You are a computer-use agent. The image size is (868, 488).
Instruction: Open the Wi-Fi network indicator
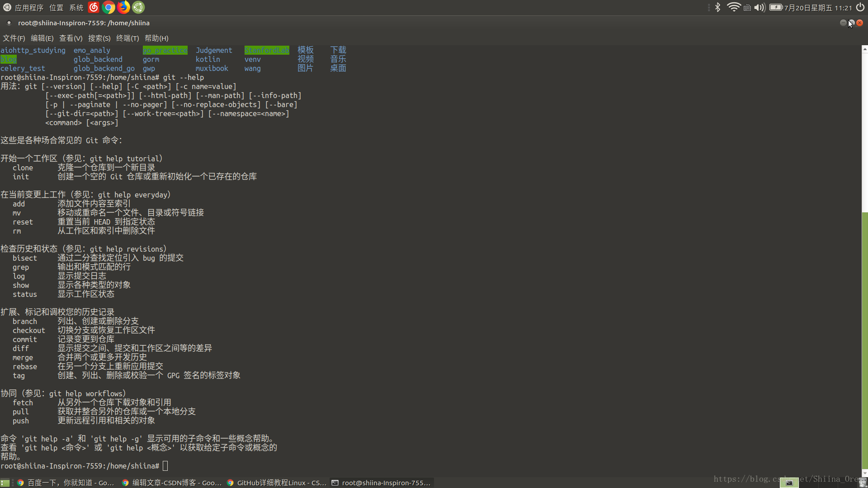click(733, 7)
